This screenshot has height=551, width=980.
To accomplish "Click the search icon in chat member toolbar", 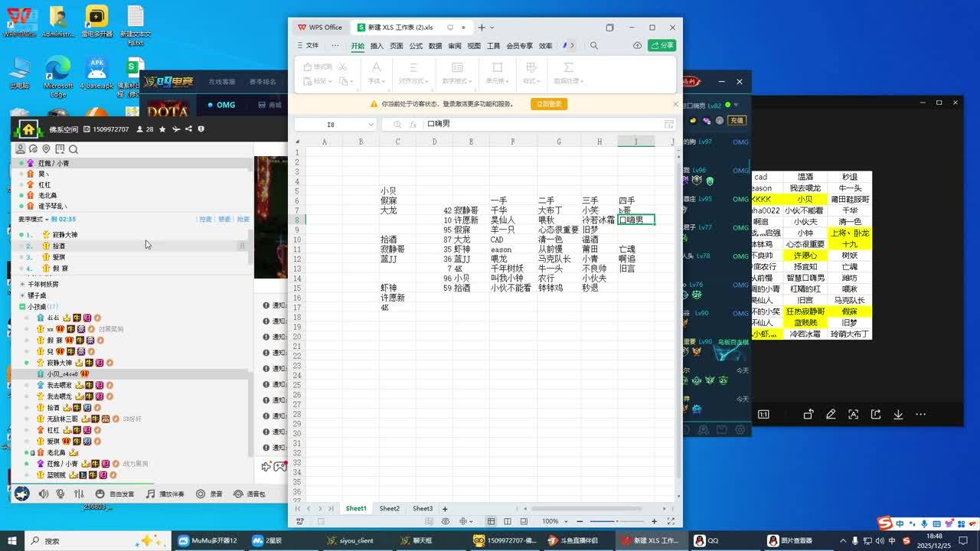I will [73, 149].
